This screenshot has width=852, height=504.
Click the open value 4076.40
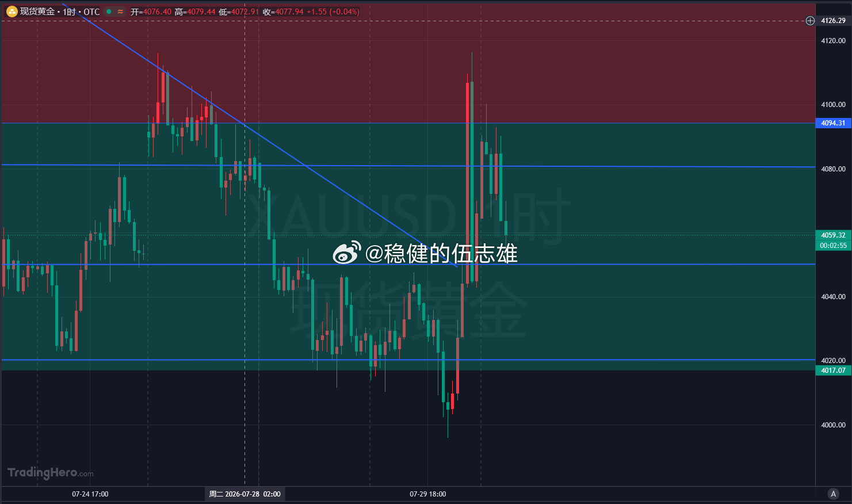pyautogui.click(x=157, y=12)
